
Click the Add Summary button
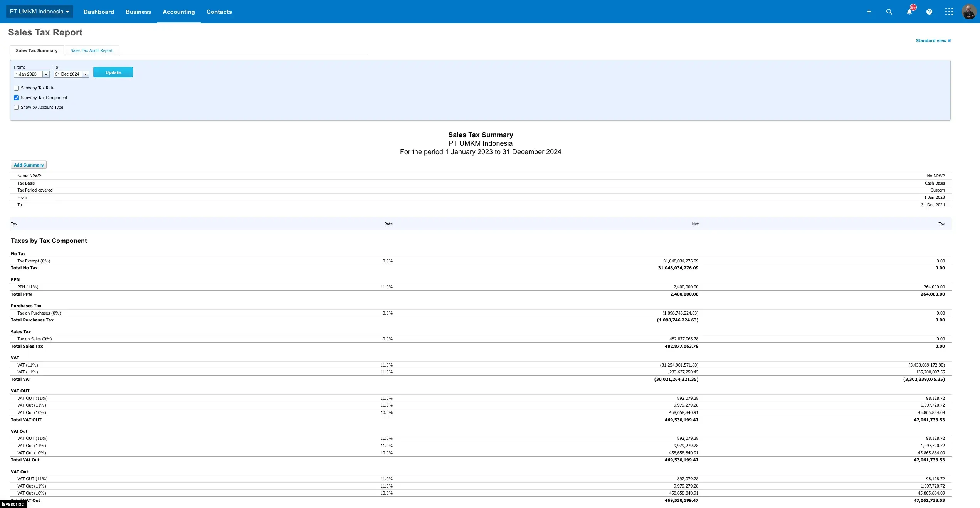pyautogui.click(x=29, y=165)
